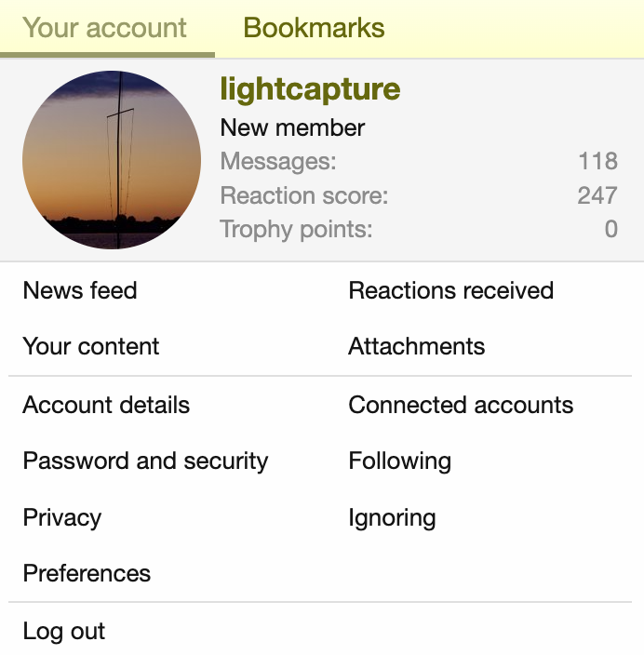Open Preferences page
Image resolution: width=644 pixels, height=655 pixels.
87,573
